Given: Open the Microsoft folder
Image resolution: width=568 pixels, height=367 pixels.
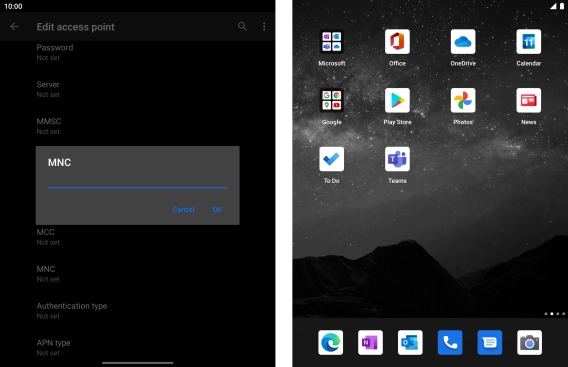Looking at the screenshot, I should (x=331, y=42).
